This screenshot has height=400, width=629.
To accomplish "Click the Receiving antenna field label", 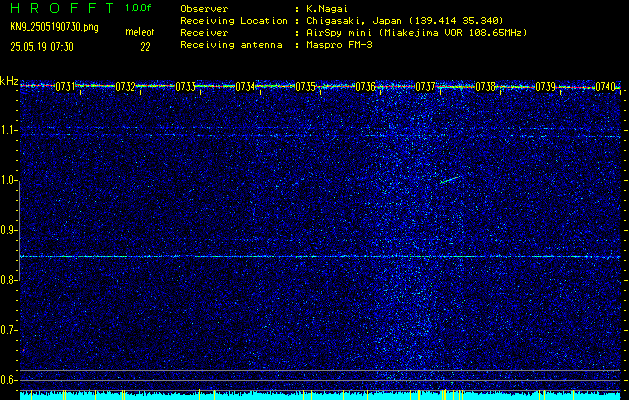I will (231, 45).
